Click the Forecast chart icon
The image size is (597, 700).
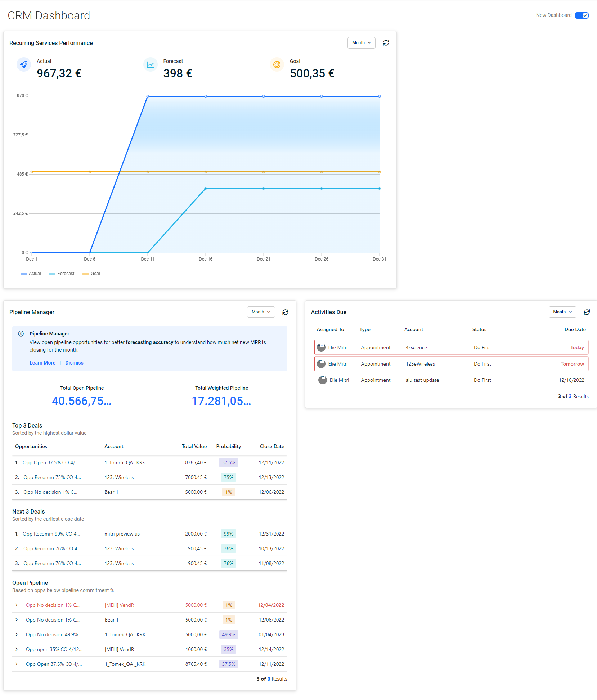click(x=150, y=64)
